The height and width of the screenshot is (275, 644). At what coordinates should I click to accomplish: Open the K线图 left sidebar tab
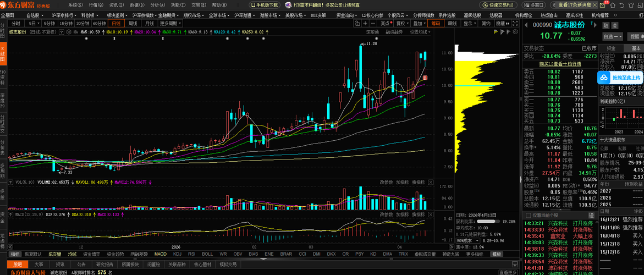(x=3, y=54)
